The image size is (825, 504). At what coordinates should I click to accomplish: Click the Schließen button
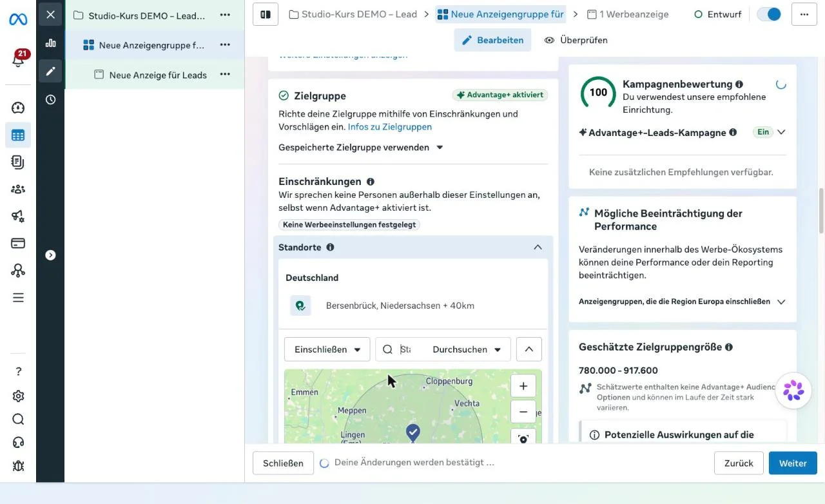(283, 463)
